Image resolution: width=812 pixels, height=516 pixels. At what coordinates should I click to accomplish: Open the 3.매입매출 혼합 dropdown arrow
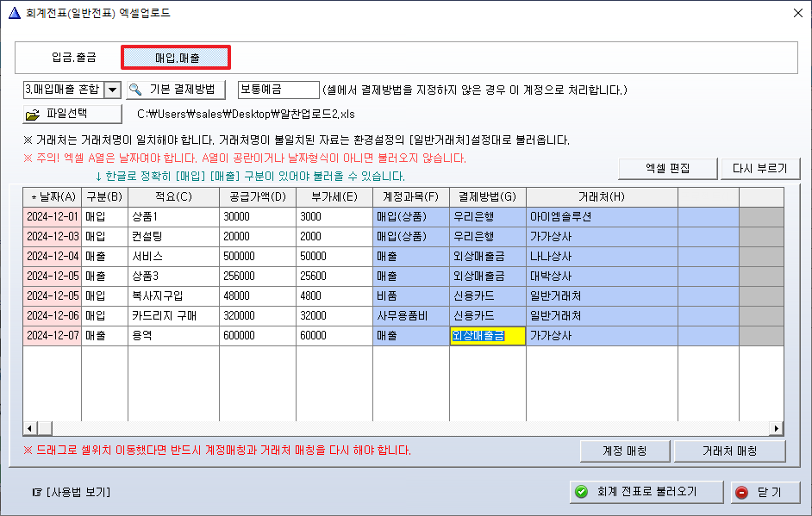click(112, 90)
